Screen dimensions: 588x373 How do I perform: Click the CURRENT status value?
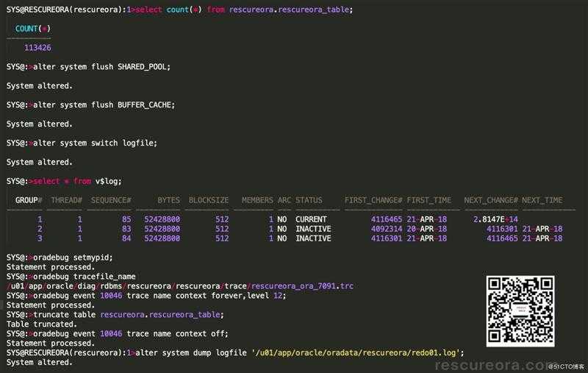[311, 219]
